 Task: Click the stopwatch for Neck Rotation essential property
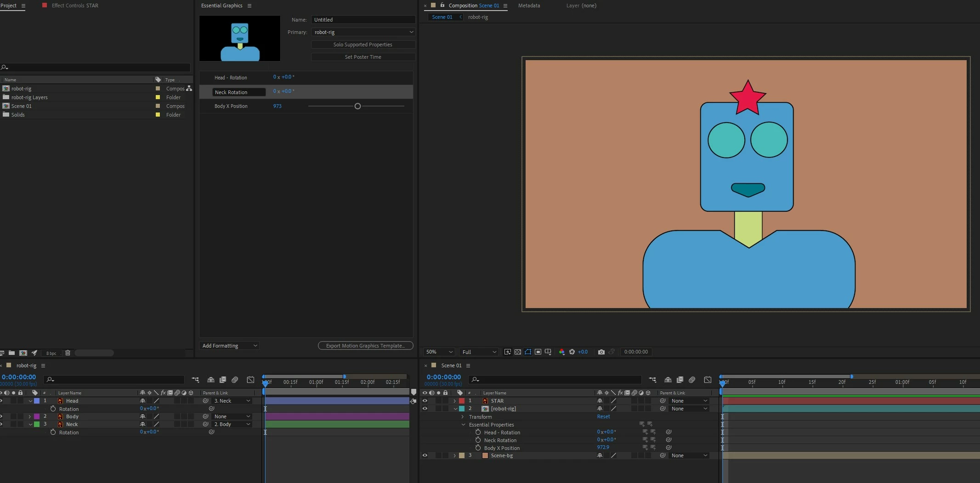click(478, 440)
